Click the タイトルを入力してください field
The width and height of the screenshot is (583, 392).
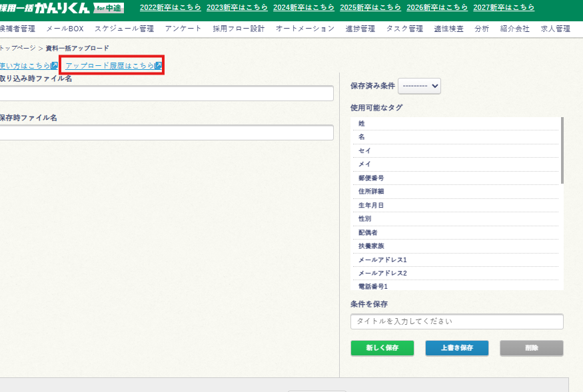point(456,321)
